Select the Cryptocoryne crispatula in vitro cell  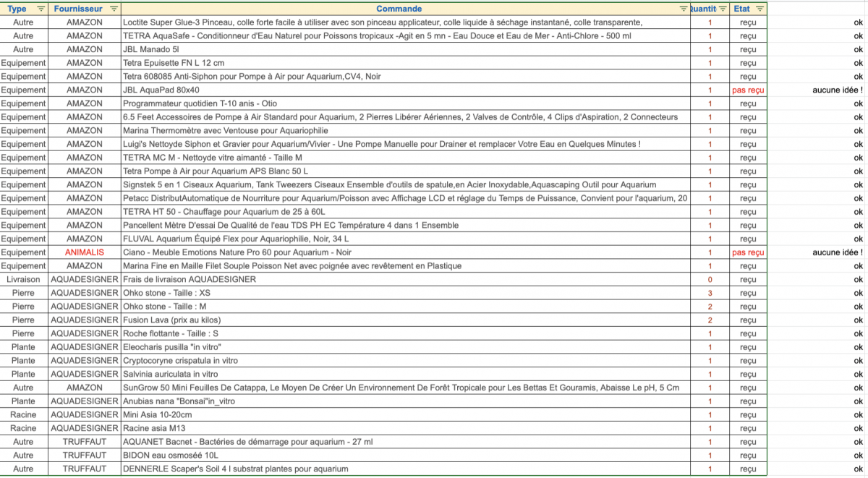pos(406,360)
